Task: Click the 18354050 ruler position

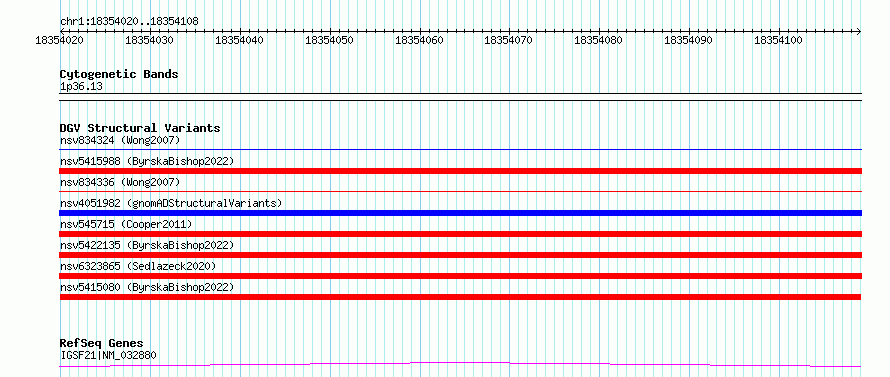Action: pyautogui.click(x=330, y=41)
